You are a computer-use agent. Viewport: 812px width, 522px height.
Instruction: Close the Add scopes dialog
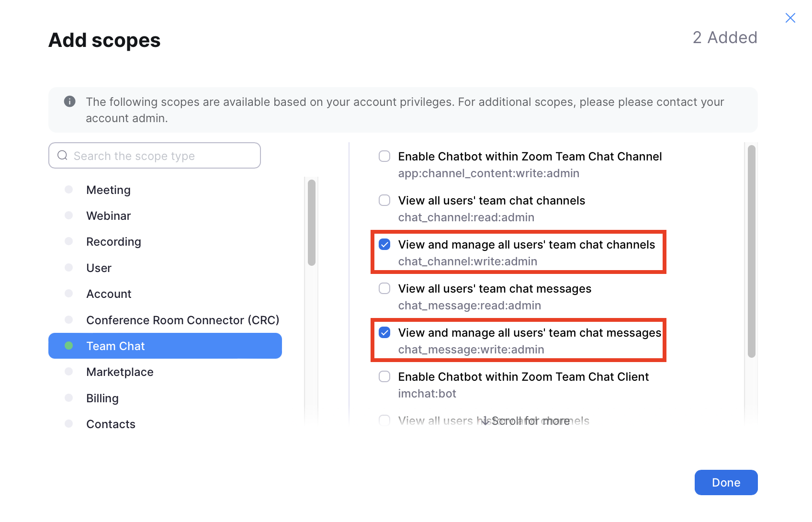tap(790, 18)
